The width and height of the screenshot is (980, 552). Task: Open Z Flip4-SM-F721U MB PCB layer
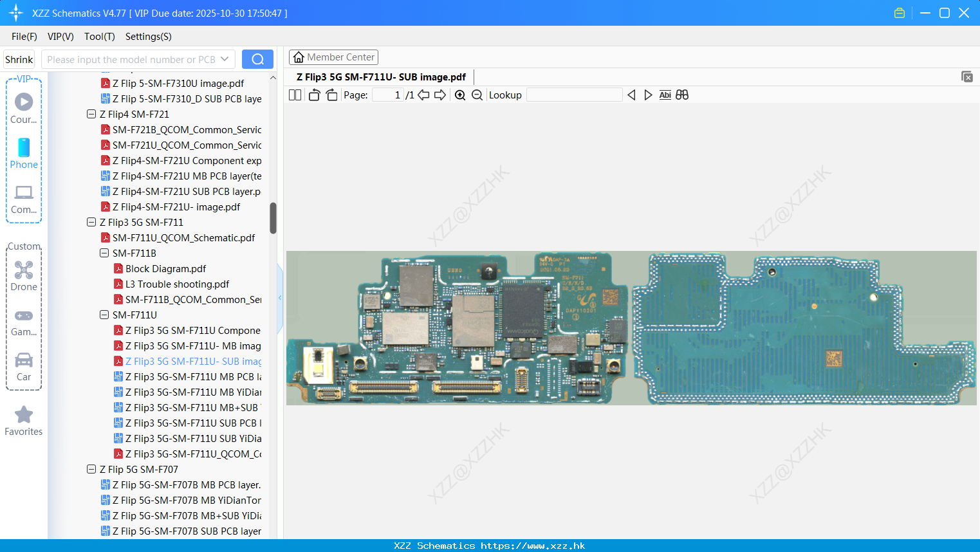coord(187,176)
